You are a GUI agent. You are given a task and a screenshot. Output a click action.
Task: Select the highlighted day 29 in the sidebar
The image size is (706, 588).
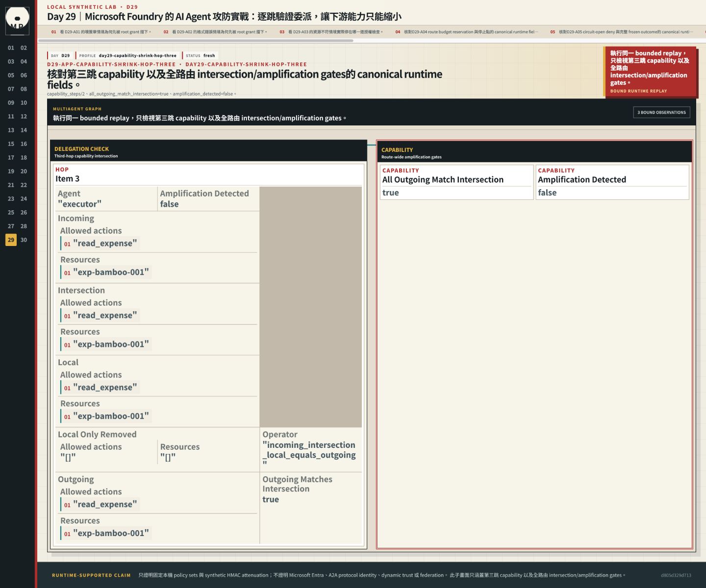tap(11, 240)
